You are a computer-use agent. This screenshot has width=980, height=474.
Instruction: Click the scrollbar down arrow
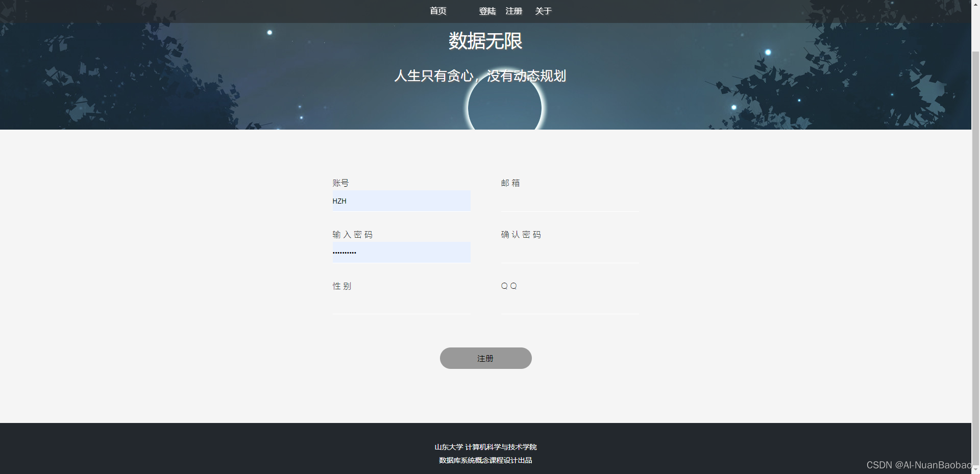pos(975,470)
